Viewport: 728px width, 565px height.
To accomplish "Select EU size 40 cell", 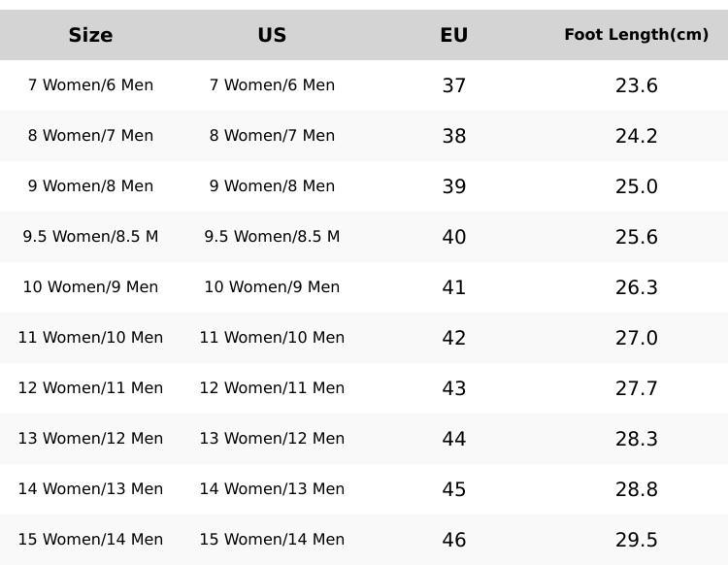I will 453,237.
